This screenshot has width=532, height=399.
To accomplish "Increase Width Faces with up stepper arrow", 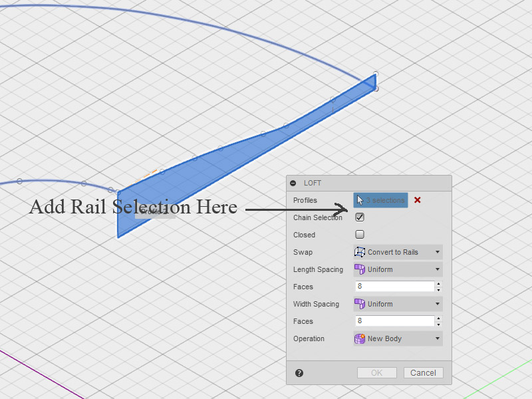I will click(x=439, y=319).
